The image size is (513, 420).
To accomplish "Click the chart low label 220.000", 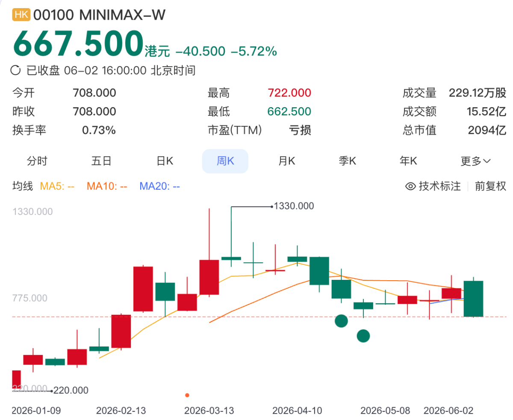I will (71, 390).
